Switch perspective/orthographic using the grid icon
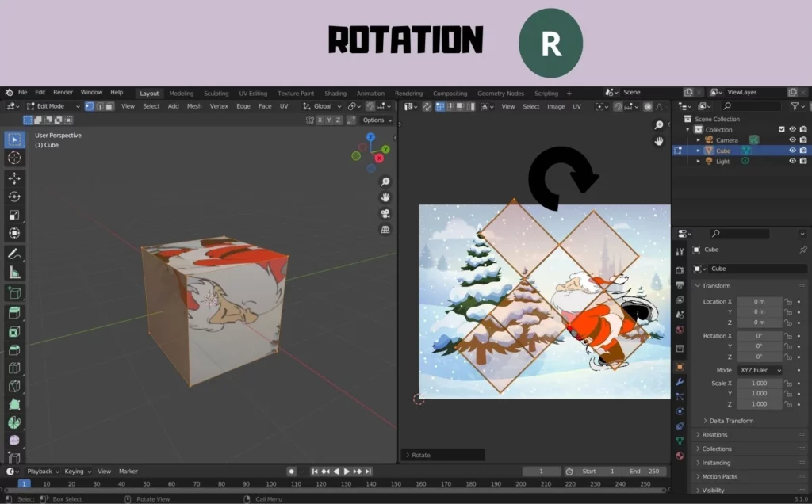This screenshot has width=812, height=504. pos(385,230)
